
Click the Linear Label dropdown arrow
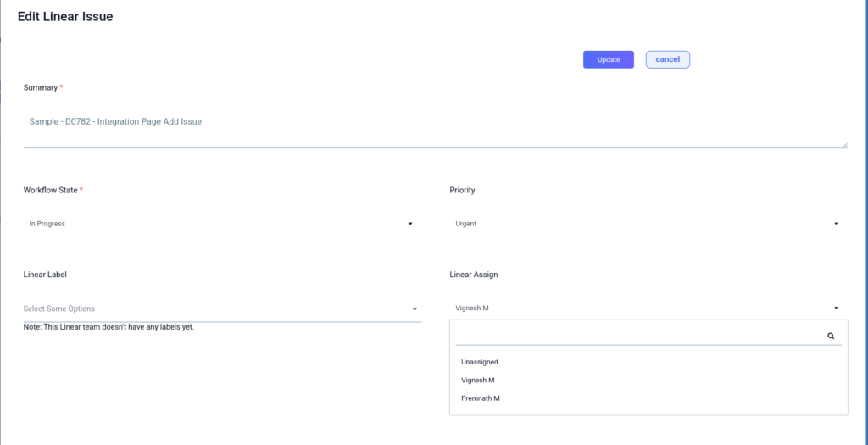pyautogui.click(x=415, y=309)
